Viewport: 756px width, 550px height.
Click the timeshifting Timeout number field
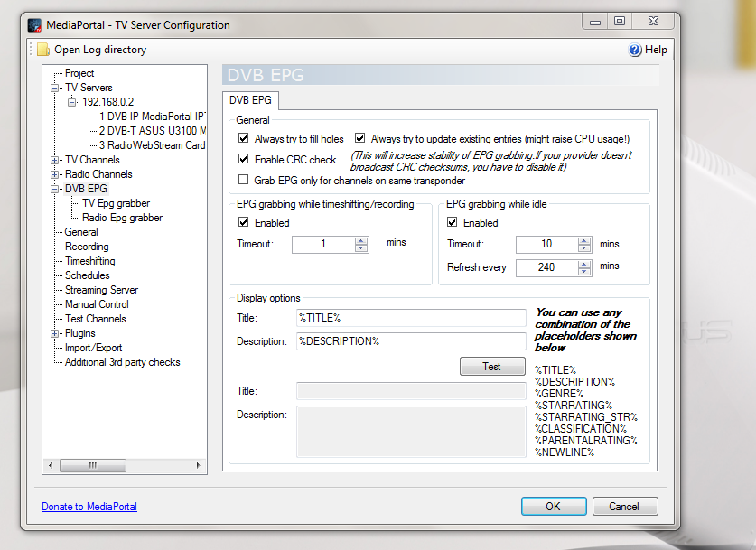pos(323,245)
